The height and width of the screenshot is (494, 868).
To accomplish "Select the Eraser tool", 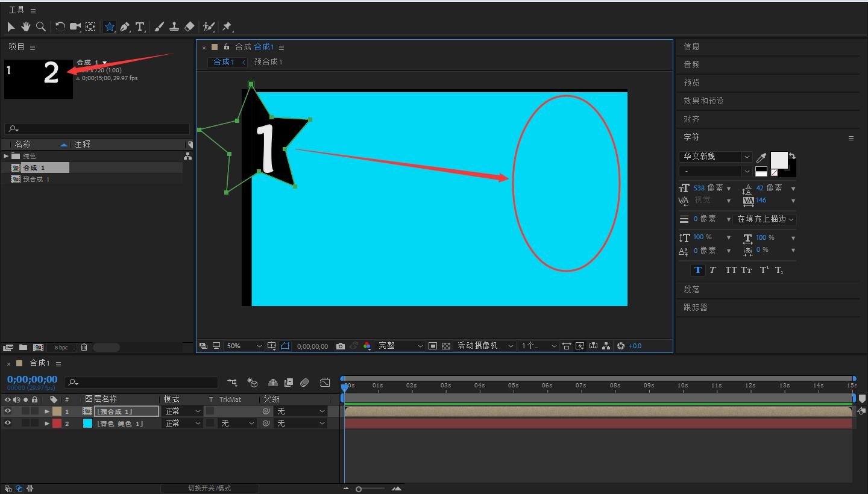I will coord(189,27).
